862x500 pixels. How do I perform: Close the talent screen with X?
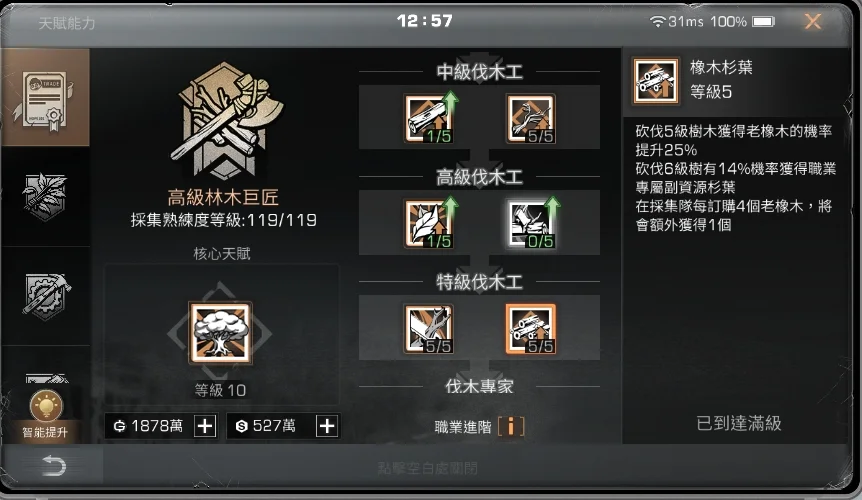click(x=813, y=21)
